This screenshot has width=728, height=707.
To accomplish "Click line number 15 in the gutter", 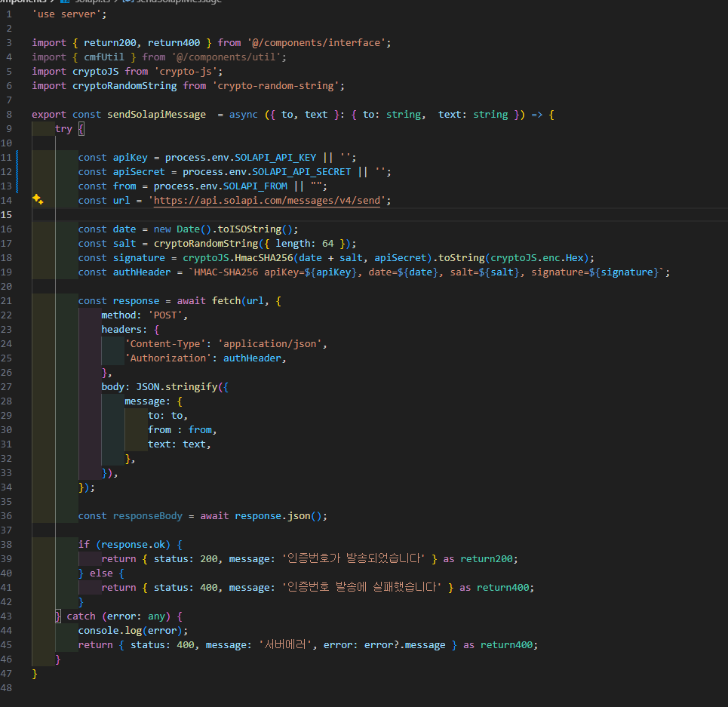I will [6, 215].
